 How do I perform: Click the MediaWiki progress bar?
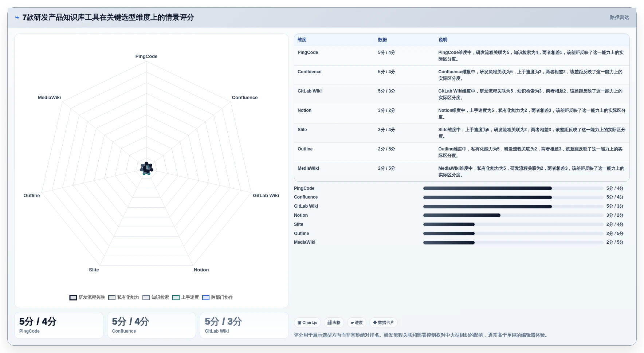[x=513, y=243]
